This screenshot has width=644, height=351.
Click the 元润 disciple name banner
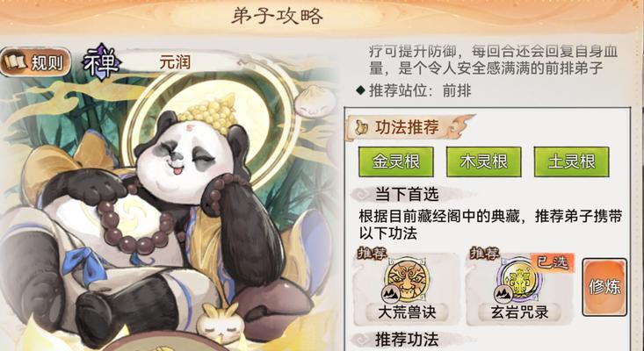click(x=175, y=62)
